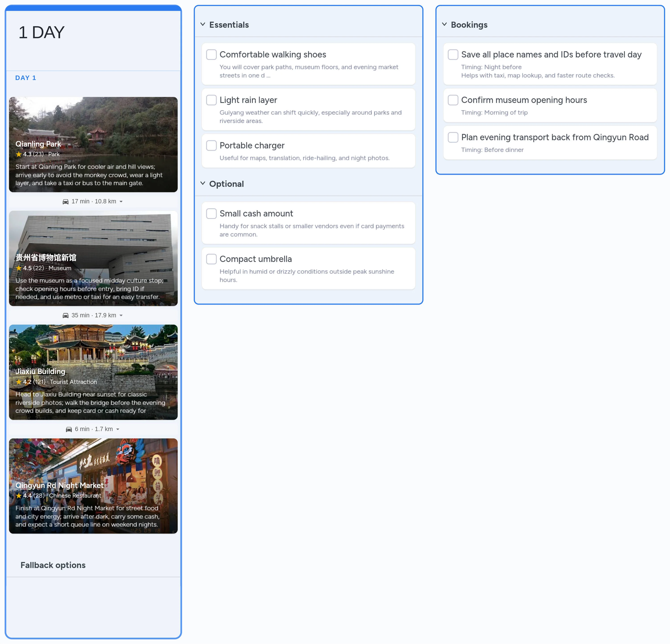The width and height of the screenshot is (670, 644).
Task: Tick the Compact umbrella item
Action: click(211, 259)
